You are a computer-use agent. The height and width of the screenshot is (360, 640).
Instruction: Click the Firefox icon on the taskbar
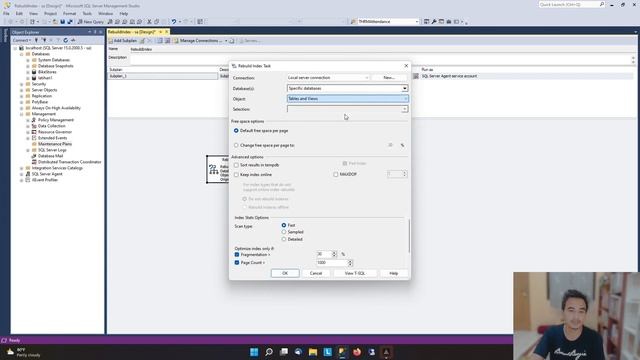(x=357, y=352)
